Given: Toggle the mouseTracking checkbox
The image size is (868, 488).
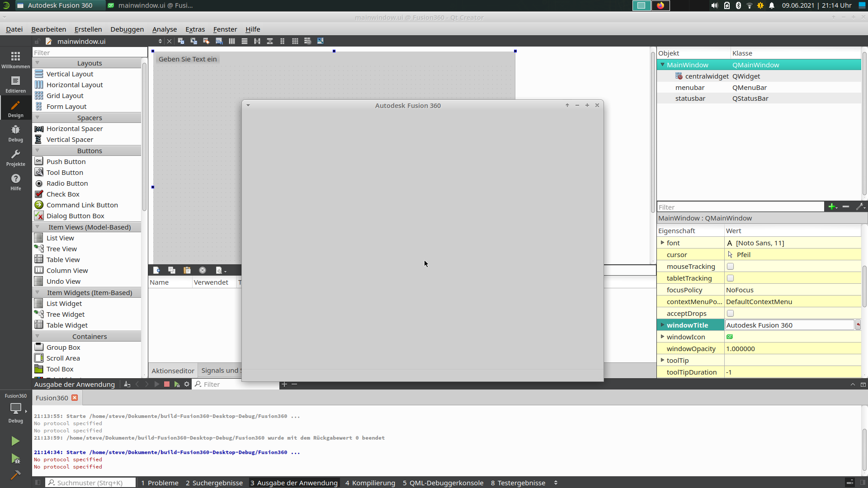Looking at the screenshot, I should 731,266.
